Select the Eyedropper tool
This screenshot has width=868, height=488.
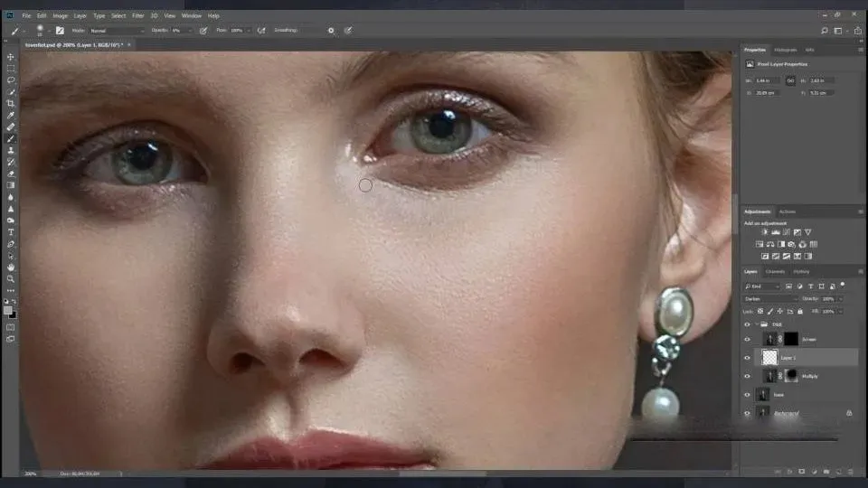pos(11,116)
